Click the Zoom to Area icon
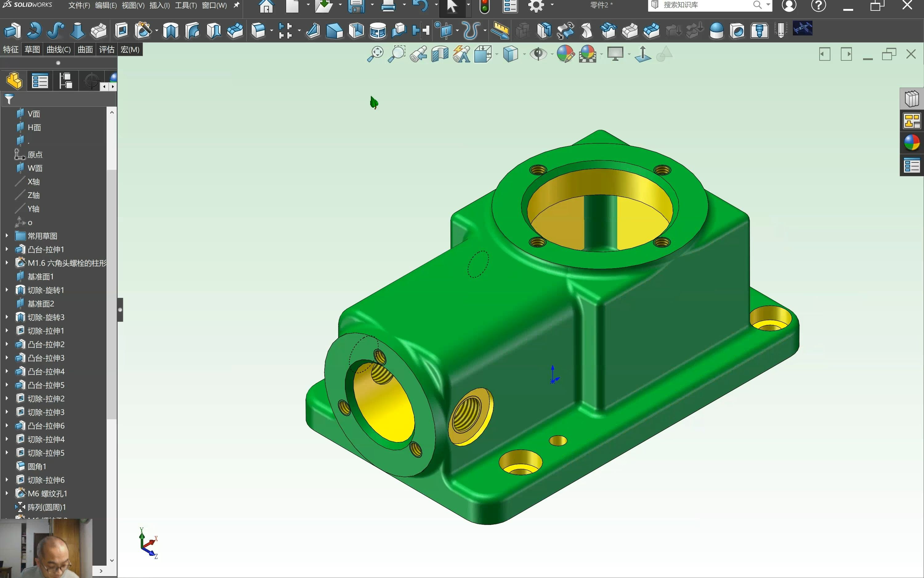Image resolution: width=924 pixels, height=578 pixels. click(397, 54)
